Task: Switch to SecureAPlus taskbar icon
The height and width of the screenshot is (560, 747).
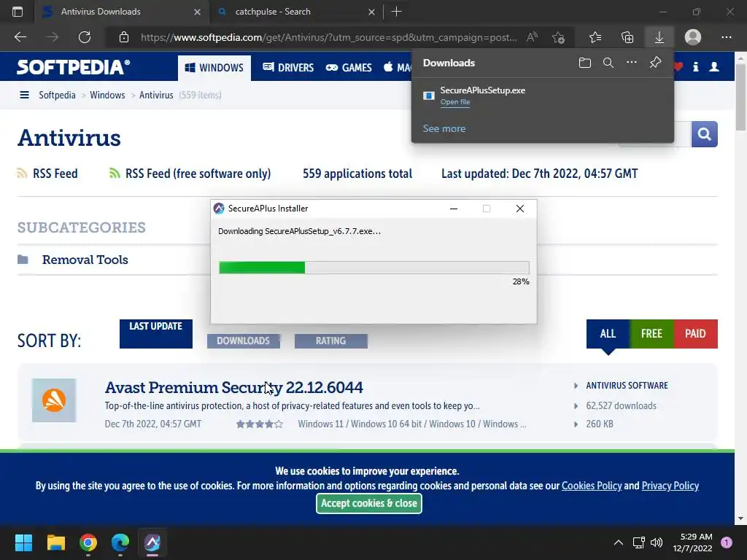Action: click(x=152, y=542)
